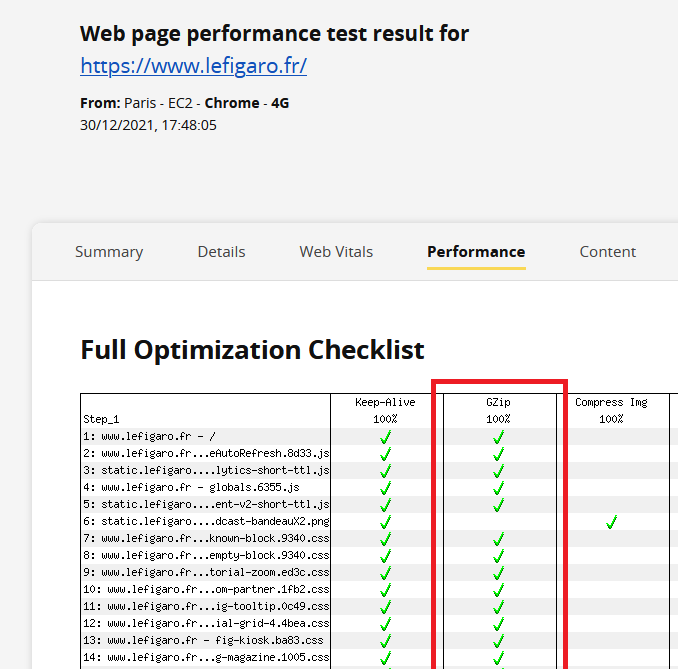The height and width of the screenshot is (669, 678).
Task: Click GZip checkmark for torial-zoom.ed3c.css row
Action: (x=498, y=573)
